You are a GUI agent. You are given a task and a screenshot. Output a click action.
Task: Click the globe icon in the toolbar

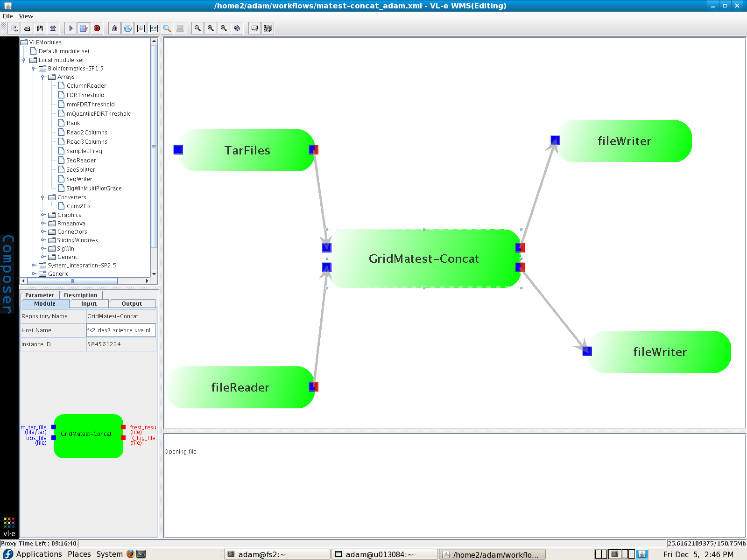128,28
